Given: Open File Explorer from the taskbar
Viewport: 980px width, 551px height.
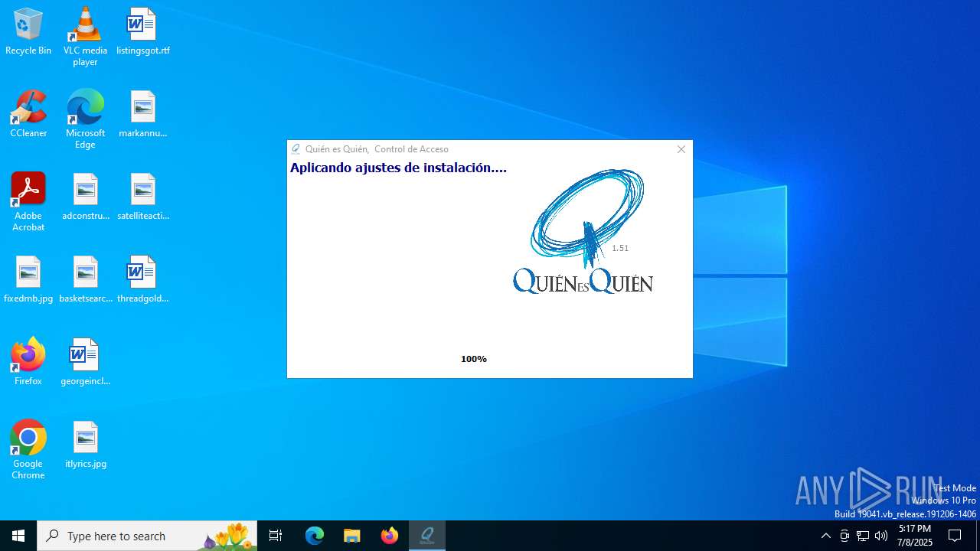Looking at the screenshot, I should tap(352, 536).
